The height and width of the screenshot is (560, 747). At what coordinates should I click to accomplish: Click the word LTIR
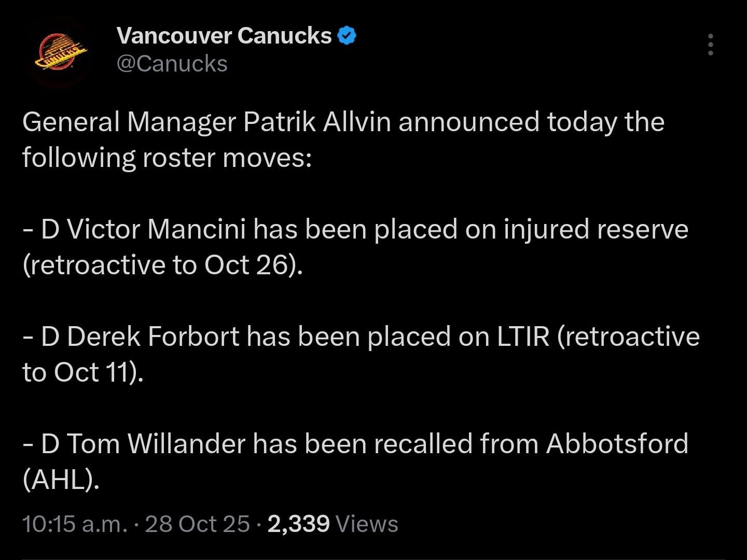click(523, 337)
